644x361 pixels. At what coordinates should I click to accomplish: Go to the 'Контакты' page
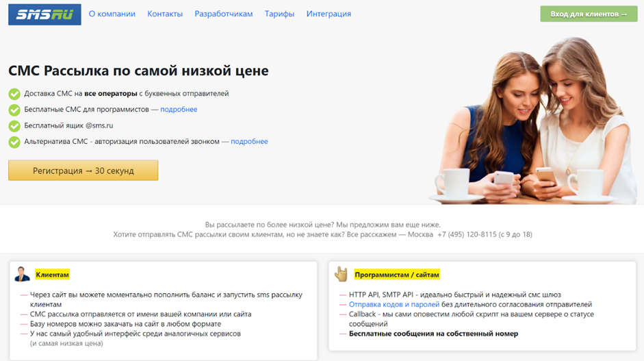pos(165,14)
